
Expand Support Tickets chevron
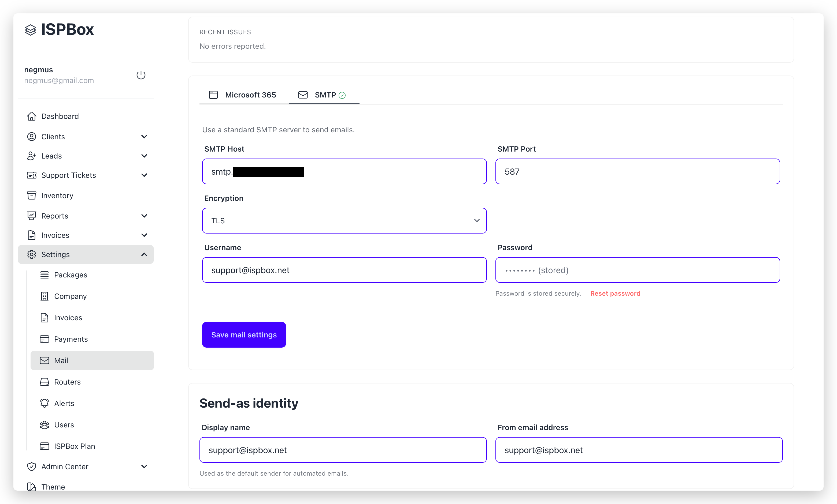144,175
